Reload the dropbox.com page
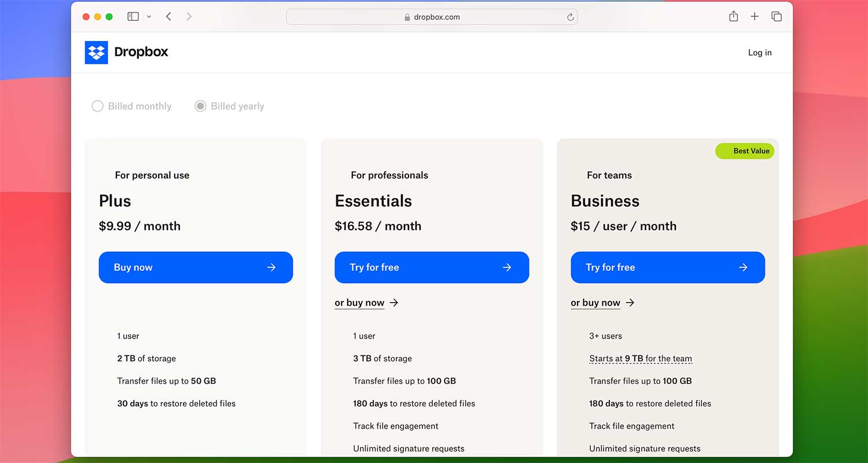The width and height of the screenshot is (868, 463). click(570, 17)
